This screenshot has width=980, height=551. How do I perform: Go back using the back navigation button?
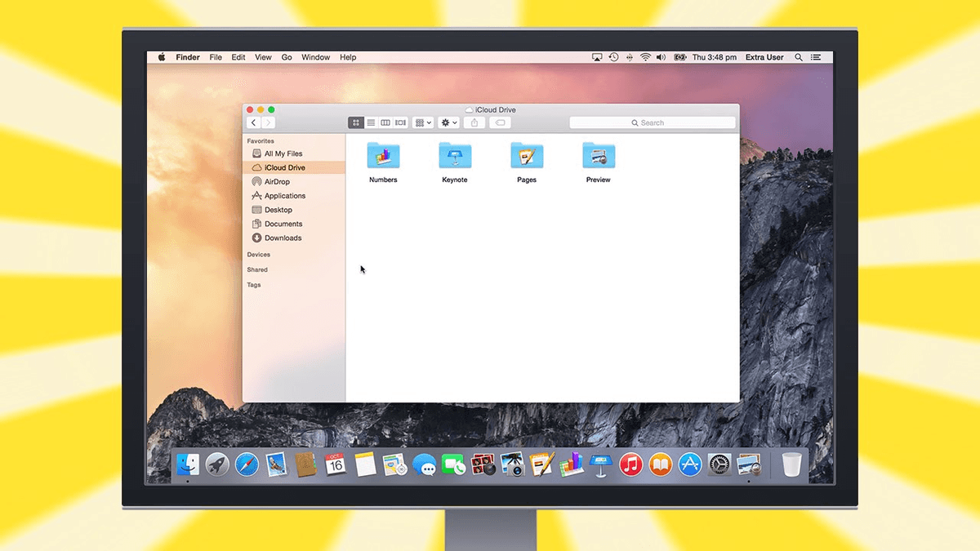coord(253,122)
